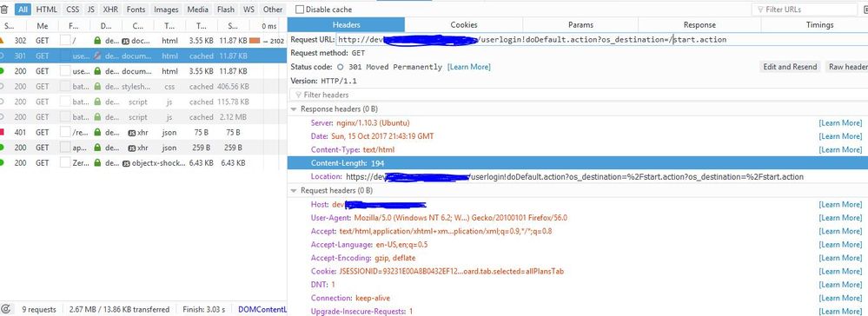Select the 200 request with 115.78 KB size

[x=142, y=102]
